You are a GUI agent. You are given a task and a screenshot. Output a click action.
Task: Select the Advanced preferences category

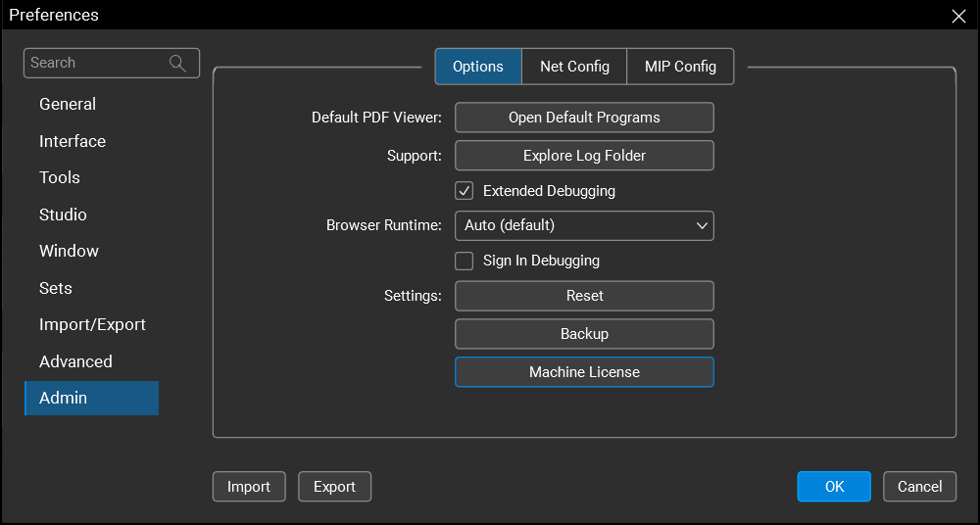(x=75, y=361)
